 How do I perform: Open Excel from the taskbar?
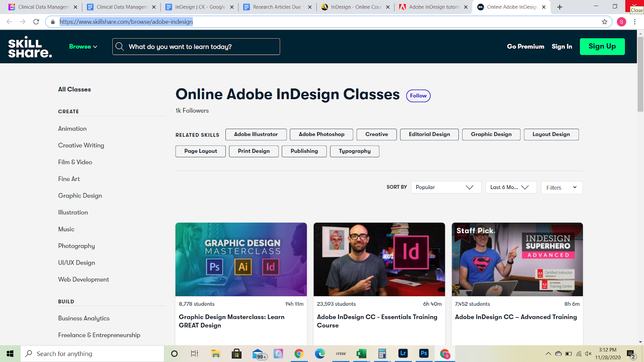(361, 354)
